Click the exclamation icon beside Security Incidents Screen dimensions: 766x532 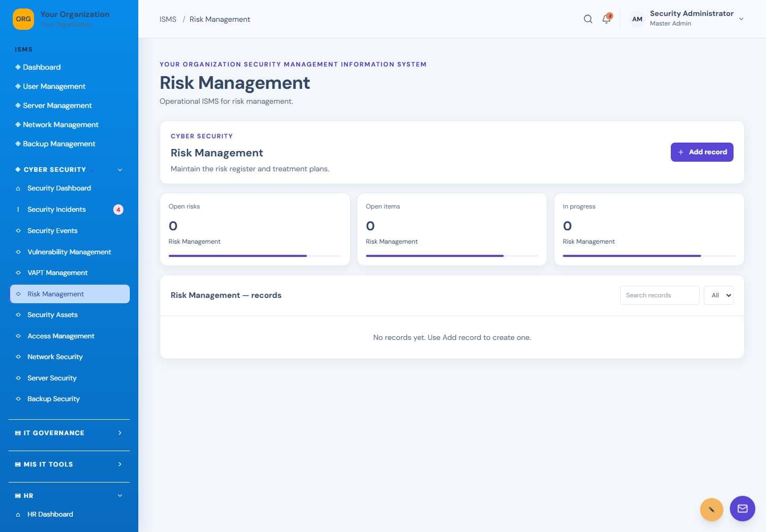pos(18,210)
